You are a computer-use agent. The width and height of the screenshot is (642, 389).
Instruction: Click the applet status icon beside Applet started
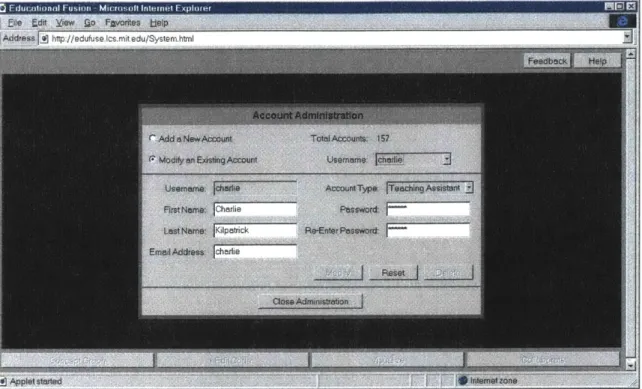pos(3,381)
